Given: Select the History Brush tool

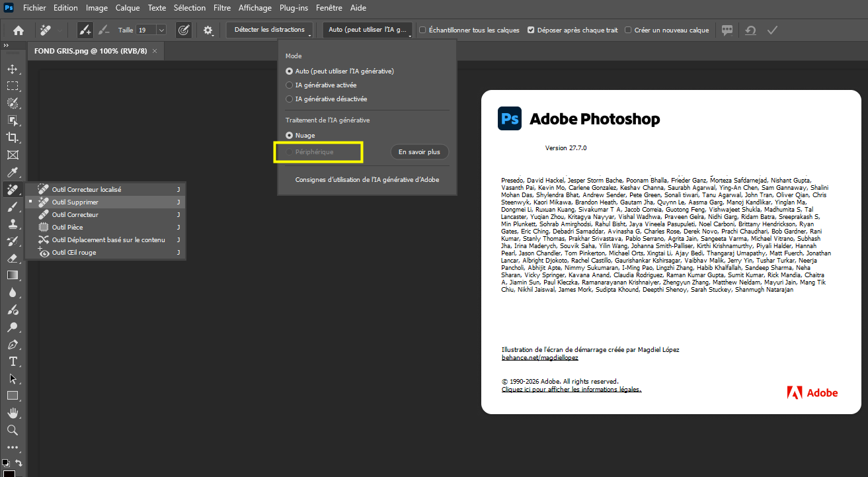Looking at the screenshot, I should point(12,241).
